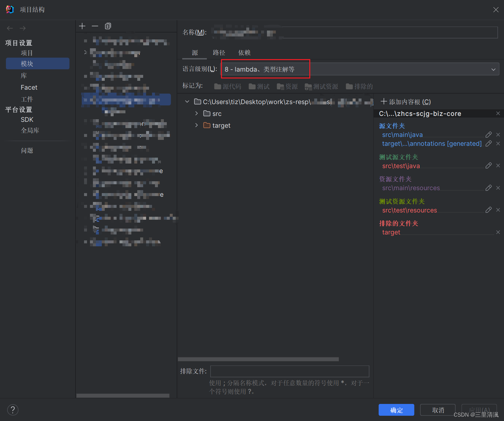Remove the zhcs-scjg-biz-core content root

[x=498, y=113]
